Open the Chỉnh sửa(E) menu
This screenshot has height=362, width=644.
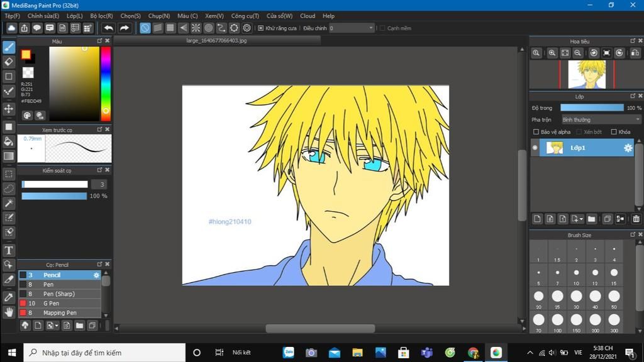pos(43,16)
